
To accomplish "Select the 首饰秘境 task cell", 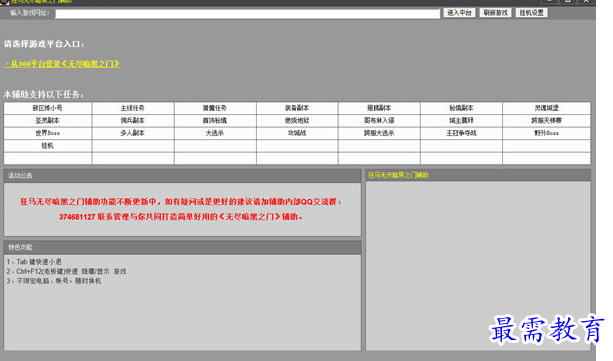I will tap(215, 120).
